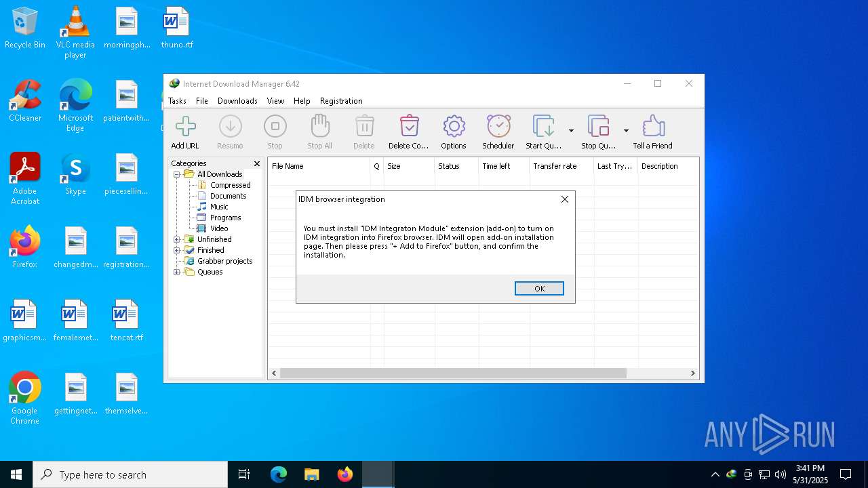
Task: Click the Tell a Friend thumbs-up icon
Action: tap(653, 127)
